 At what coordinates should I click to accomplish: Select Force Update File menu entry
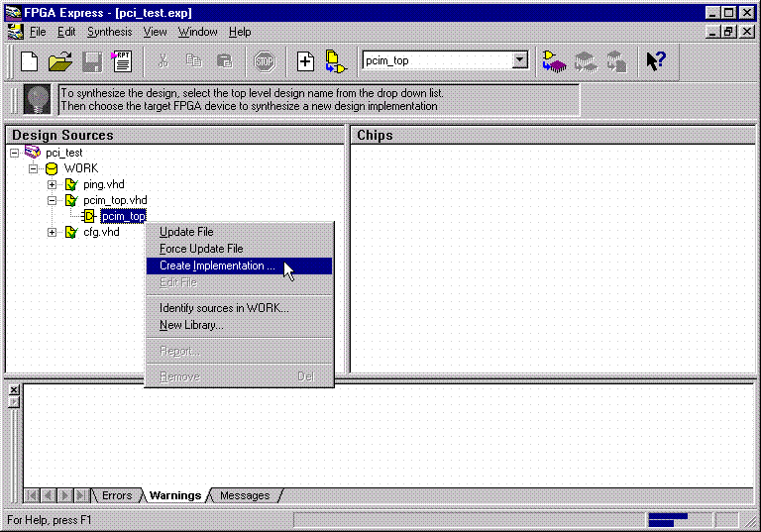click(201, 249)
